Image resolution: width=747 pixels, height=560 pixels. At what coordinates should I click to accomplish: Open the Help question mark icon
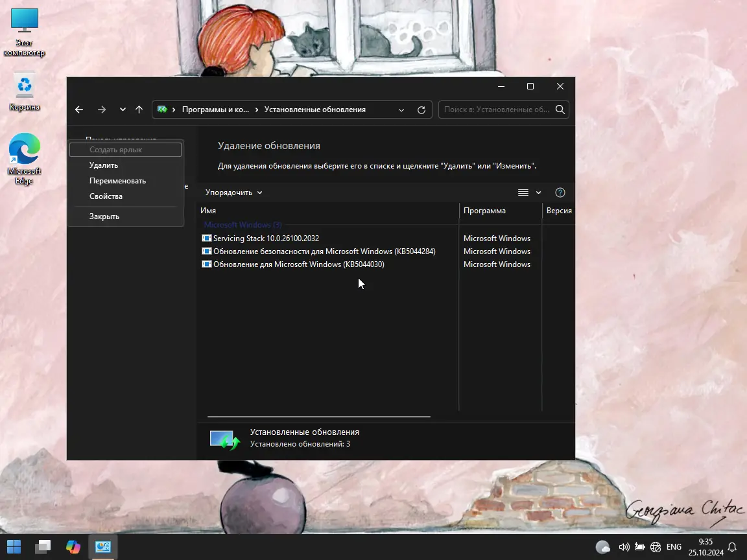[560, 192]
